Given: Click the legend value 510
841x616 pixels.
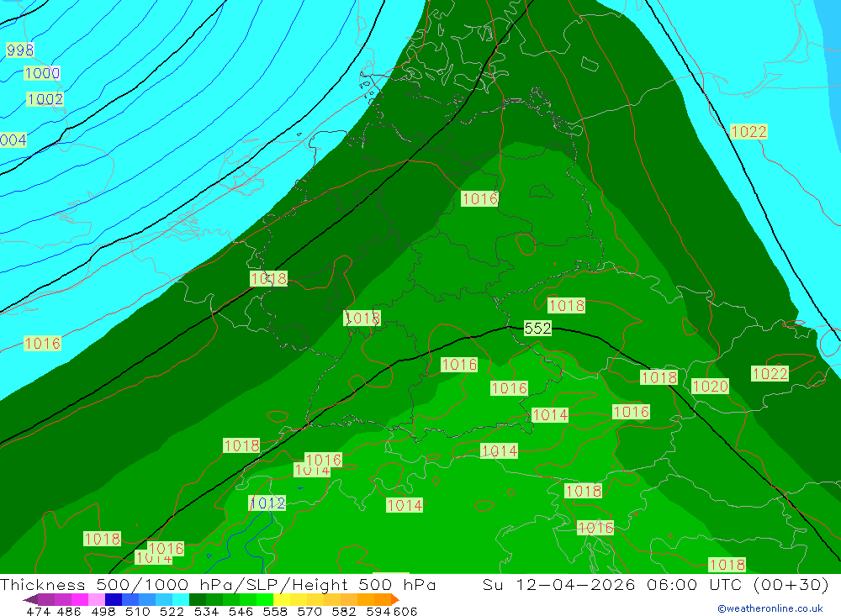Looking at the screenshot, I should click(137, 611).
